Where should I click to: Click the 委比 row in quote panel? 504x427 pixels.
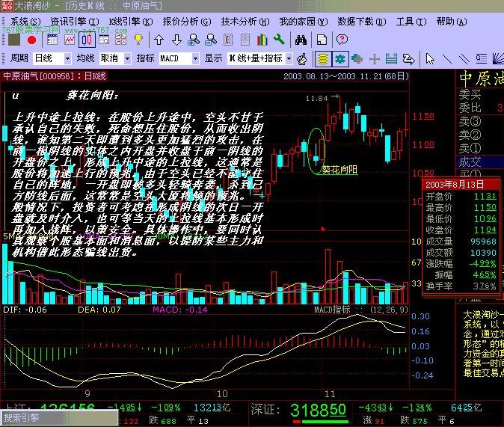(x=479, y=108)
